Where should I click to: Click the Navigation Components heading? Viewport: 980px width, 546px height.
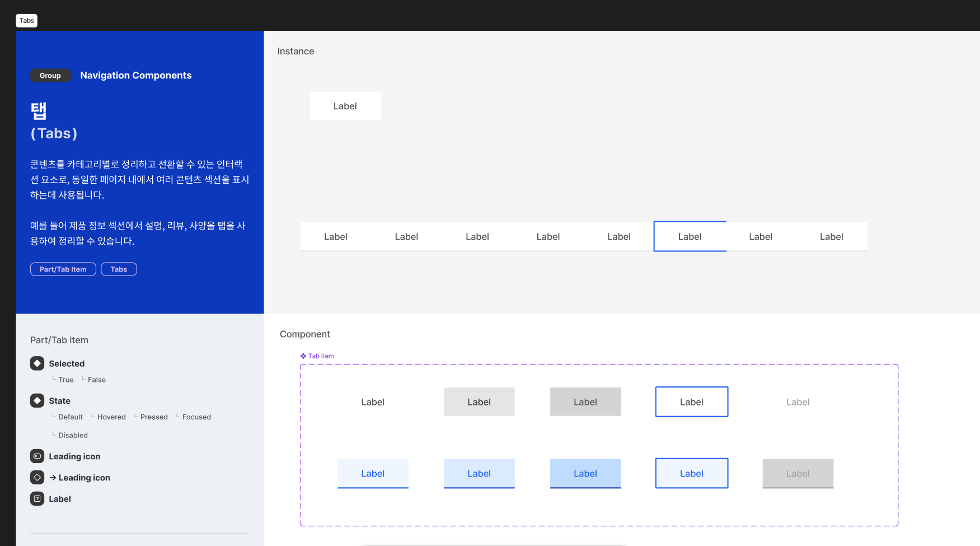click(x=136, y=76)
